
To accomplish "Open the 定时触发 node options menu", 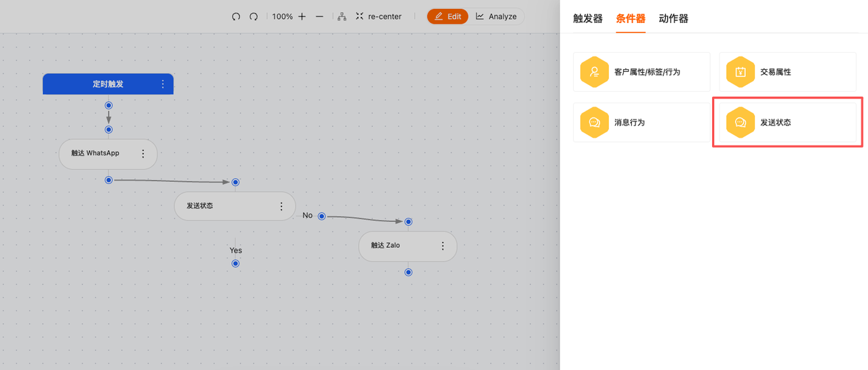I will [163, 84].
